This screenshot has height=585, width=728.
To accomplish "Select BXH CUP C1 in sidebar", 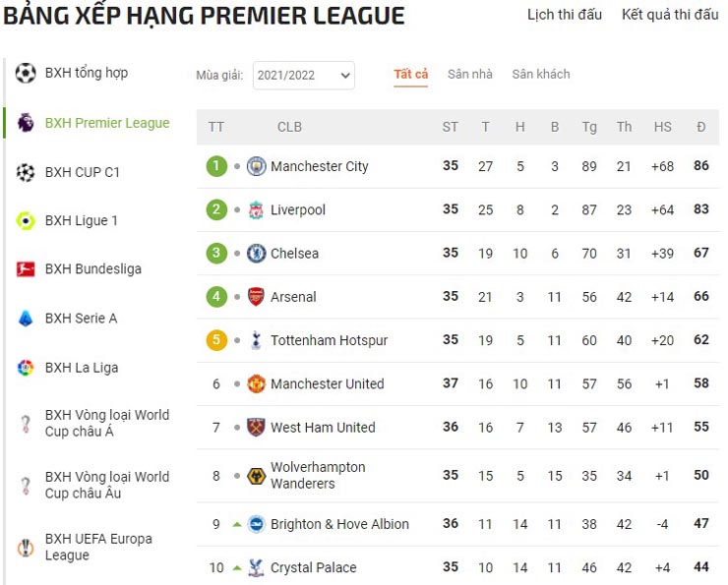I will point(82,172).
